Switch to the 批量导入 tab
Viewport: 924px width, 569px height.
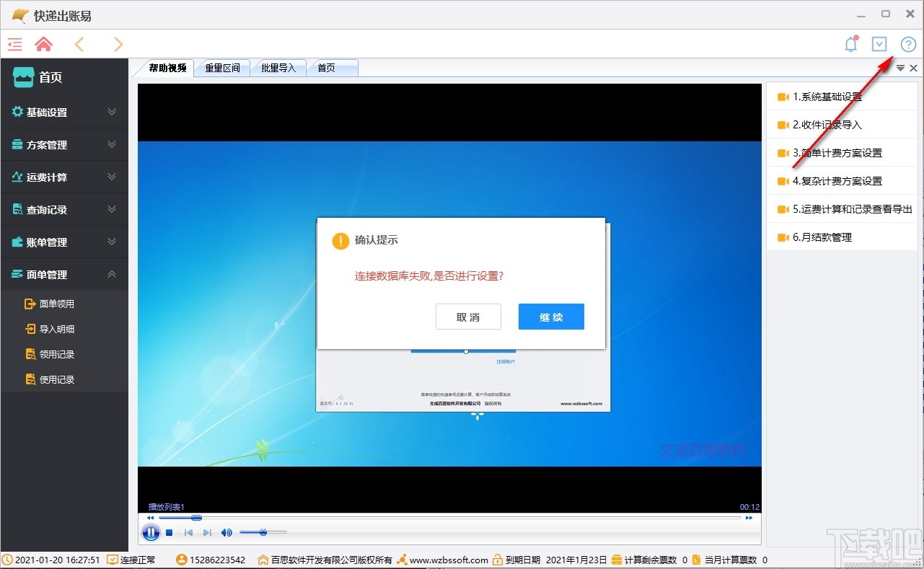[x=279, y=67]
